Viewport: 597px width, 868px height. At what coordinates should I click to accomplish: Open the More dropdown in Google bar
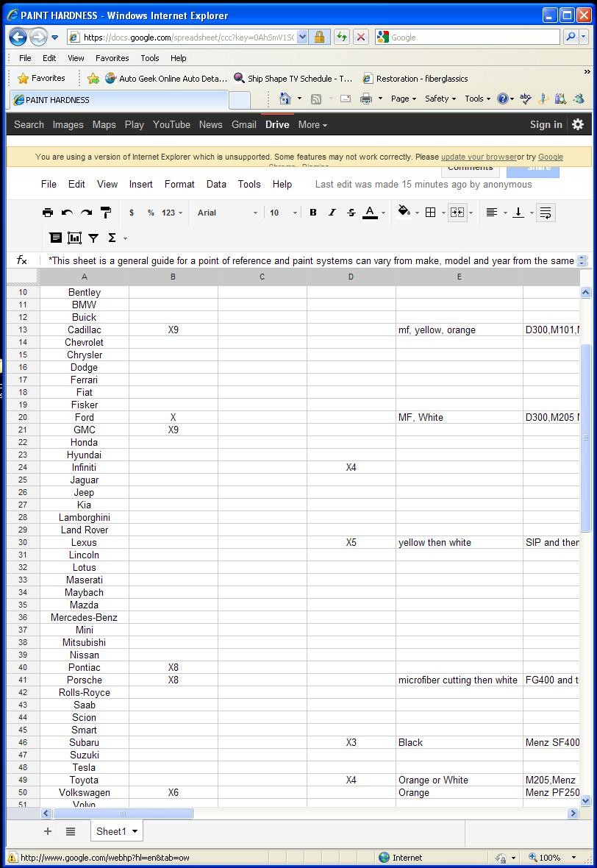pos(312,124)
